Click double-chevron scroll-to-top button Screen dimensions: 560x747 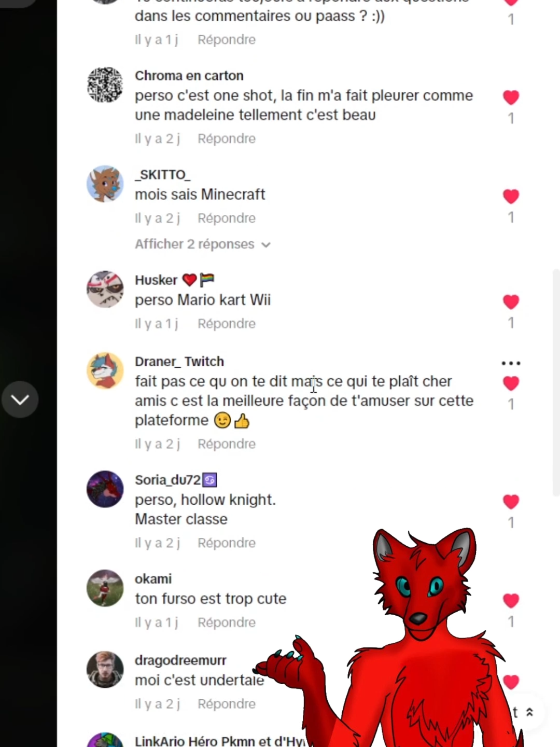(x=529, y=712)
